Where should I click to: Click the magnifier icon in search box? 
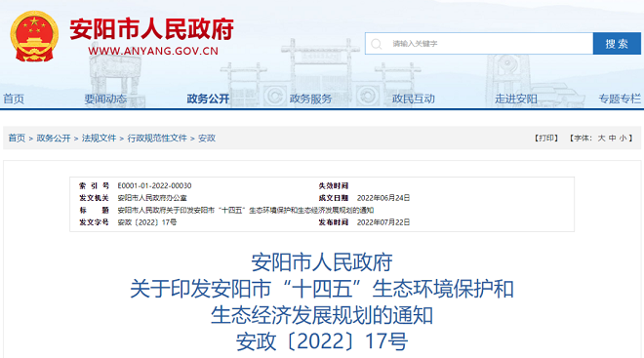point(377,44)
